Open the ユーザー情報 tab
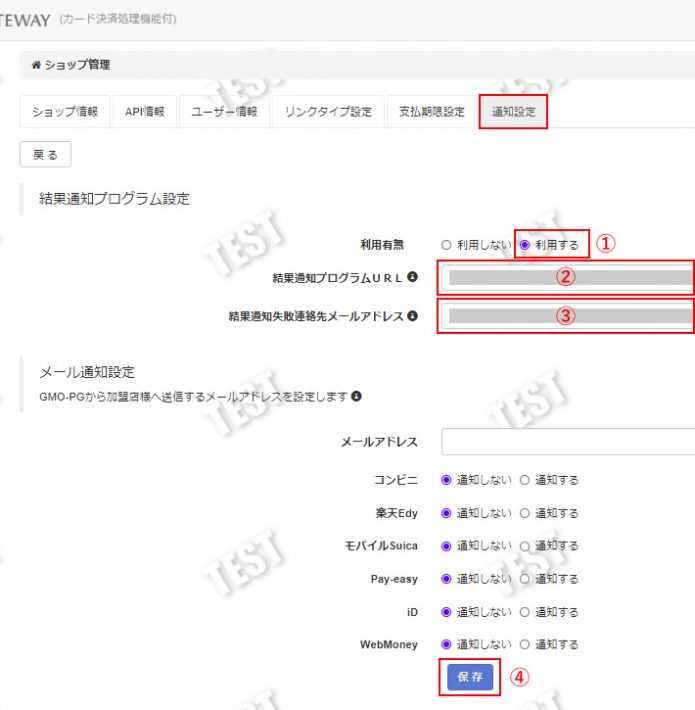Image resolution: width=695 pixels, height=710 pixels. 225,112
